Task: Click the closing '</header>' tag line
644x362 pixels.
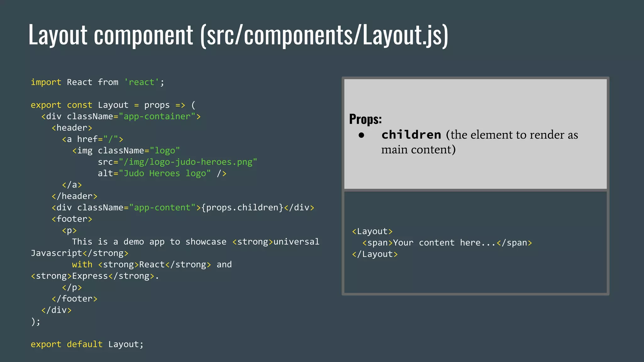Action: point(75,196)
